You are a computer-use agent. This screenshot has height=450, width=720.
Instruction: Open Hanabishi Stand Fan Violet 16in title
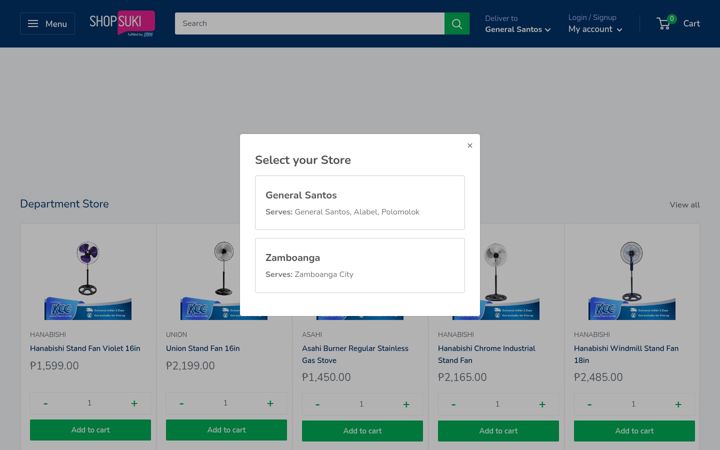tap(85, 349)
